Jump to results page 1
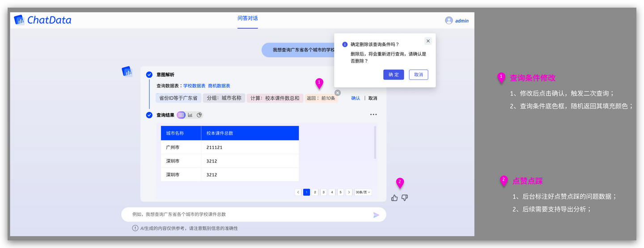 pos(307,192)
